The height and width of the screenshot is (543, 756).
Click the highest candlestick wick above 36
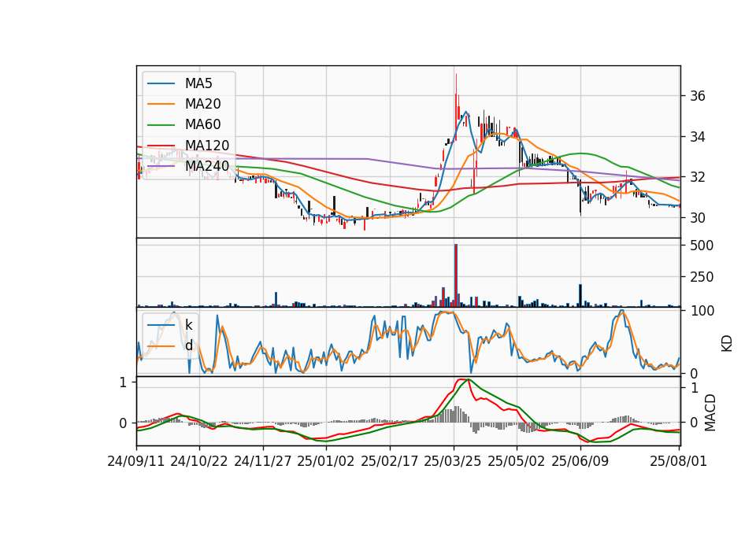(456, 84)
